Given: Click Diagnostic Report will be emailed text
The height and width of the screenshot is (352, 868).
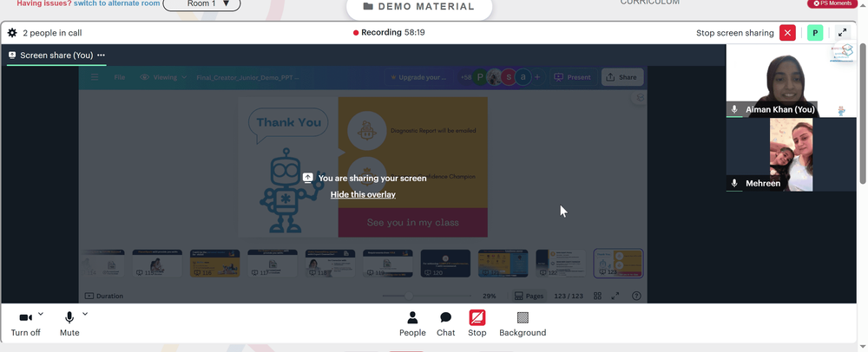Looking at the screenshot, I should 433,131.
